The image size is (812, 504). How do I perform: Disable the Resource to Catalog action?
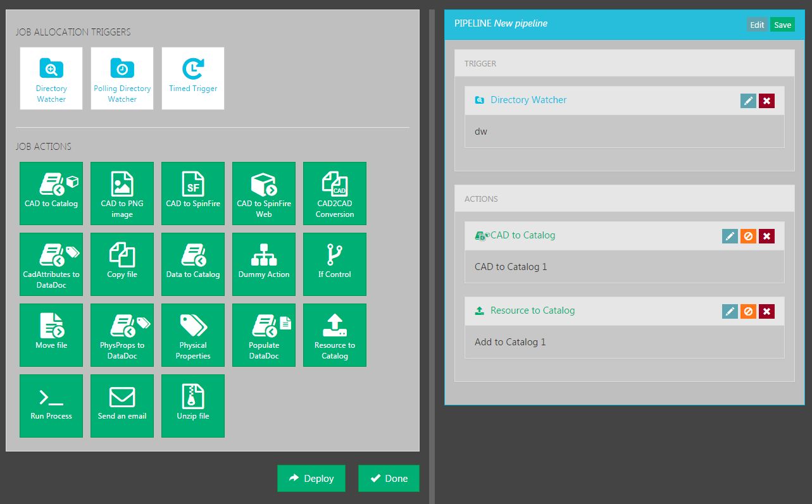(748, 312)
